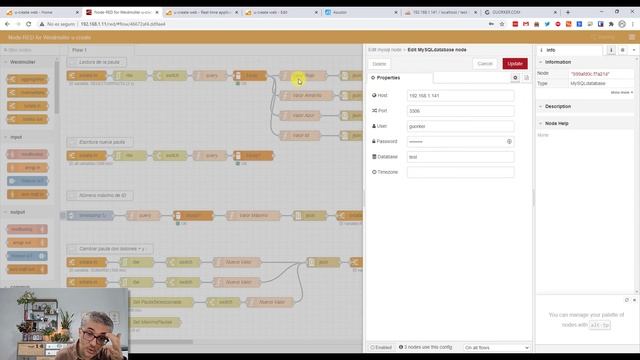Select the 'Lectura de la pauta' comment node
640x360 pixels.
96,62
